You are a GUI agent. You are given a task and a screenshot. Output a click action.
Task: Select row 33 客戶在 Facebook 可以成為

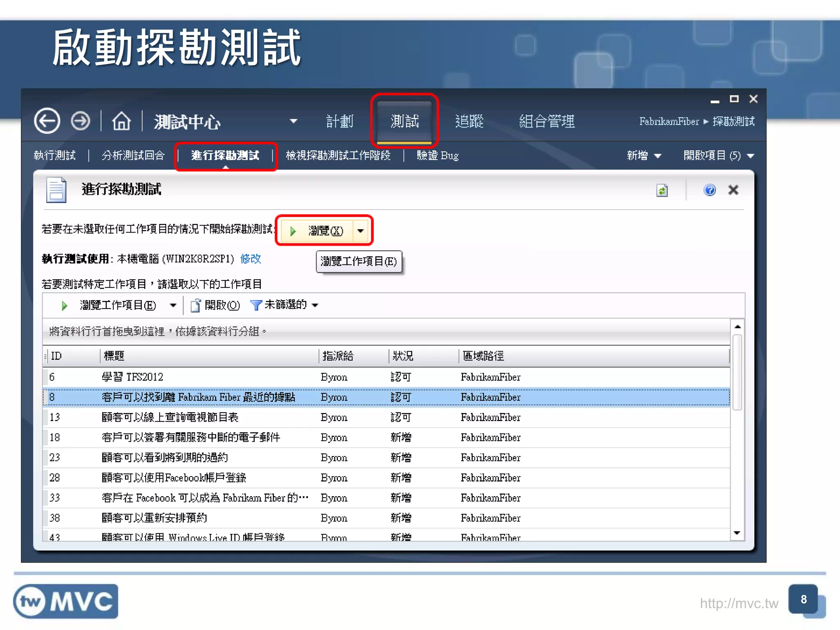point(386,498)
